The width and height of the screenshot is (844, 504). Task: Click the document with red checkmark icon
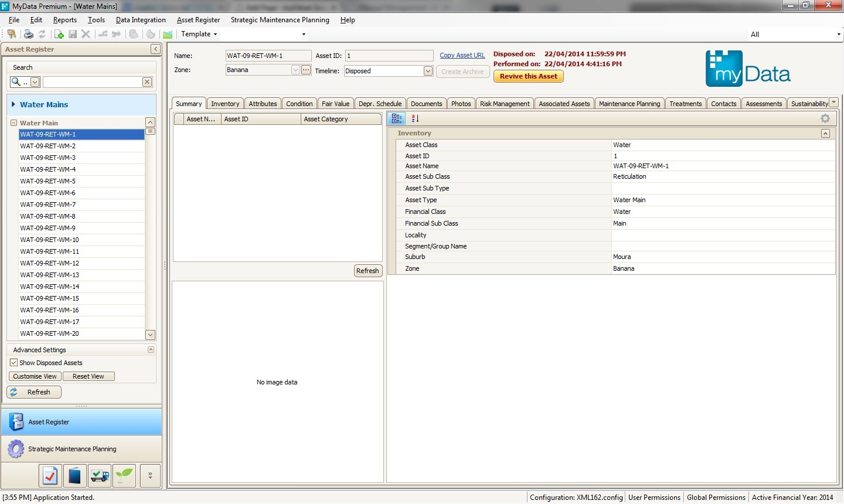50,475
